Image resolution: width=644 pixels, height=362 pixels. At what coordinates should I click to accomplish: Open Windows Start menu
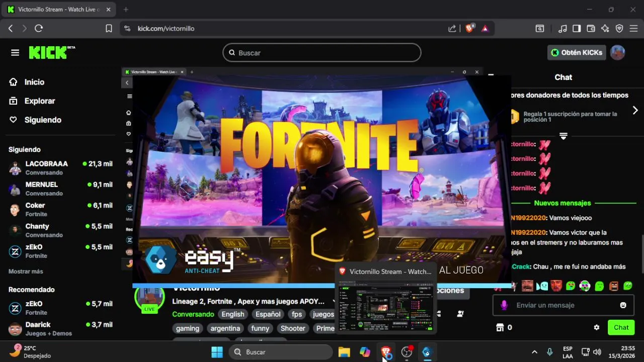(217, 352)
